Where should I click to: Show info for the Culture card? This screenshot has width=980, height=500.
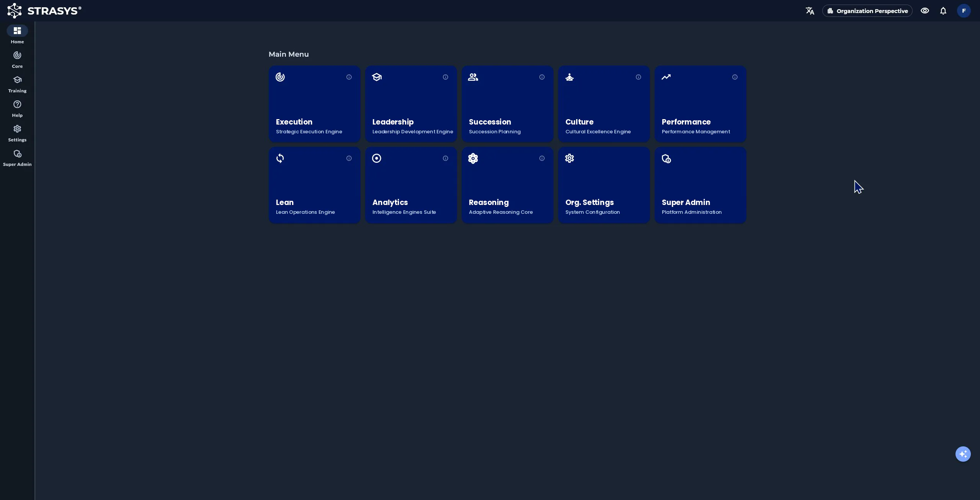[x=639, y=77]
